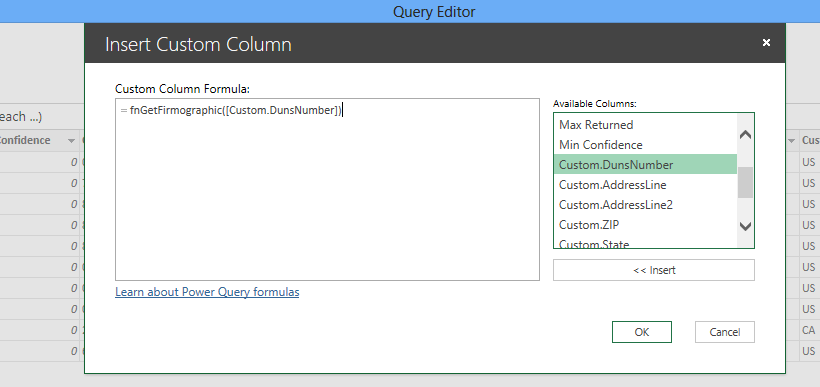The image size is (820, 387).
Task: Click the columns list scroll up arrow
Action: (745, 135)
